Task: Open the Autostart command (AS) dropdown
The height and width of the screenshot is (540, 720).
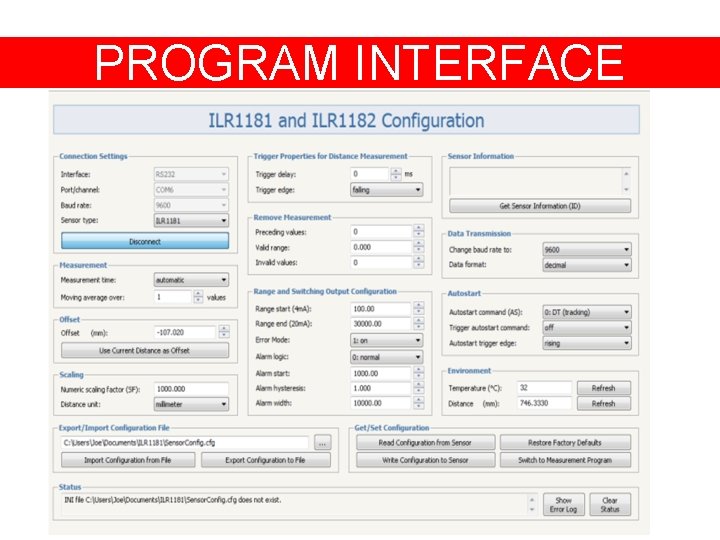Action: click(587, 312)
